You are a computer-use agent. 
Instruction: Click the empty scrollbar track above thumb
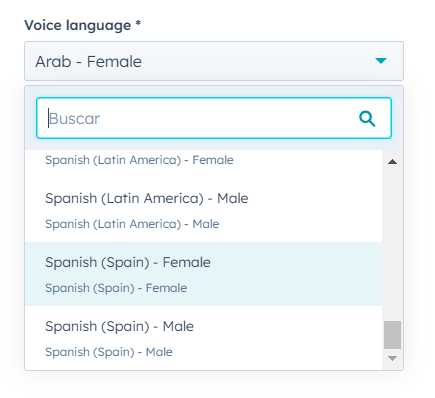pos(392,243)
